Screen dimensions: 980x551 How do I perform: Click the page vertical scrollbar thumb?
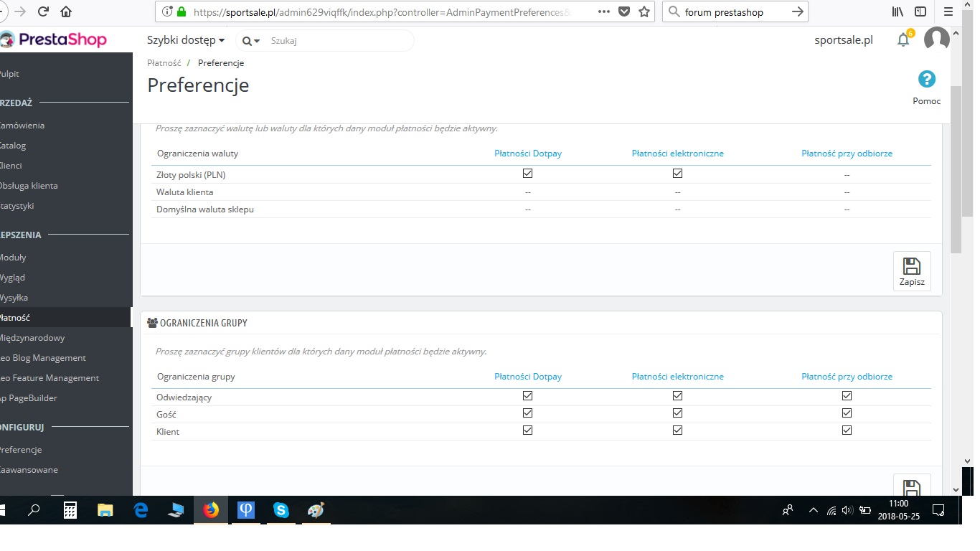(x=956, y=169)
